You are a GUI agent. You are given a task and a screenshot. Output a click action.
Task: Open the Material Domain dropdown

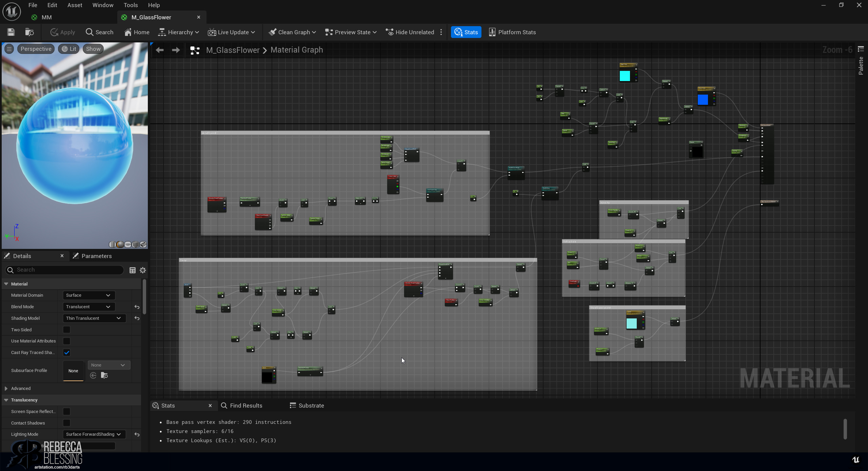[x=88, y=295]
